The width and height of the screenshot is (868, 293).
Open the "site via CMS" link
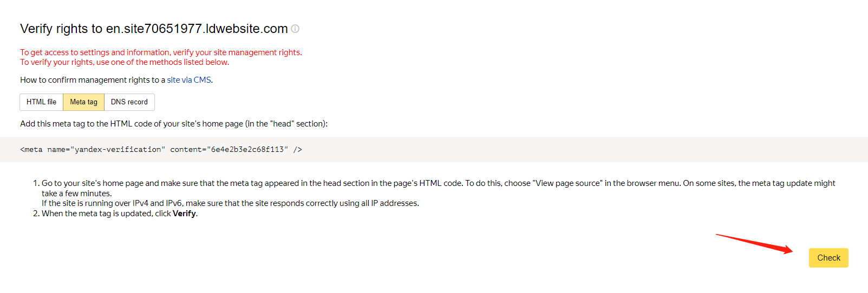[189, 80]
